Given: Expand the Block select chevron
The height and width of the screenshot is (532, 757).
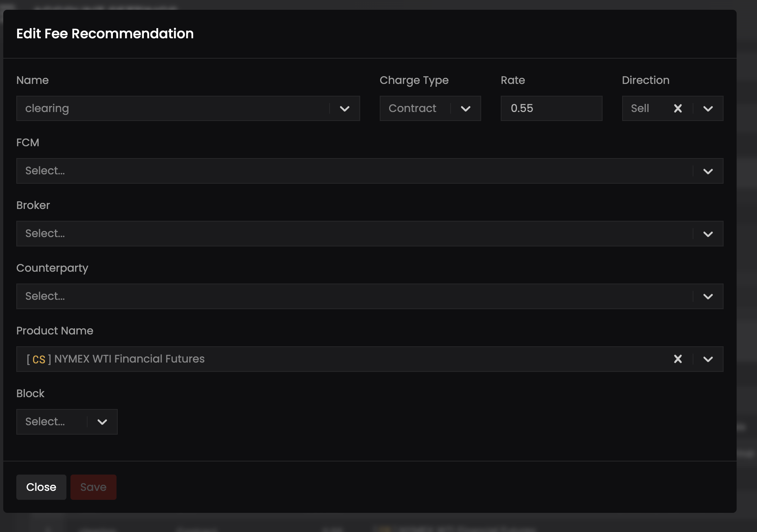Looking at the screenshot, I should (x=102, y=422).
